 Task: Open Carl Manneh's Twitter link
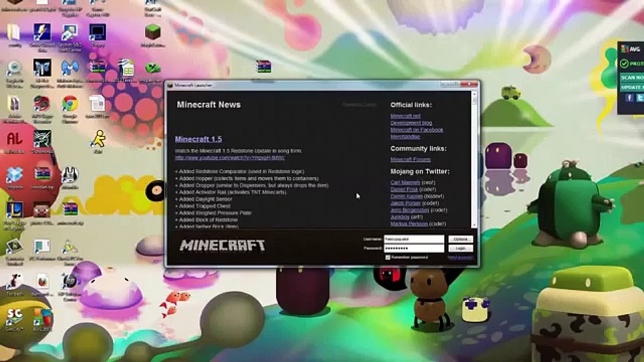pos(405,183)
